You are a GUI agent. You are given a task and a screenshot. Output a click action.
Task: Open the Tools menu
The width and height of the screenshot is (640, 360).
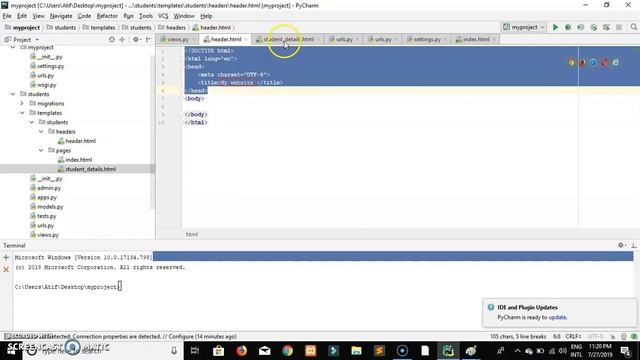click(146, 16)
